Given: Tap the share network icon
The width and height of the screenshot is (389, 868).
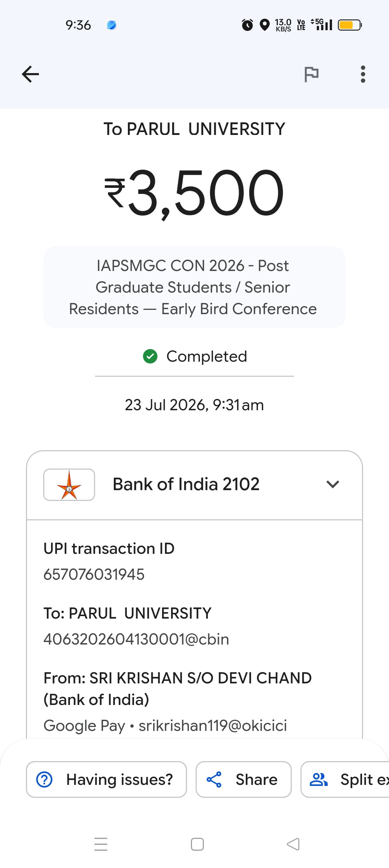Looking at the screenshot, I should pyautogui.click(x=214, y=780).
